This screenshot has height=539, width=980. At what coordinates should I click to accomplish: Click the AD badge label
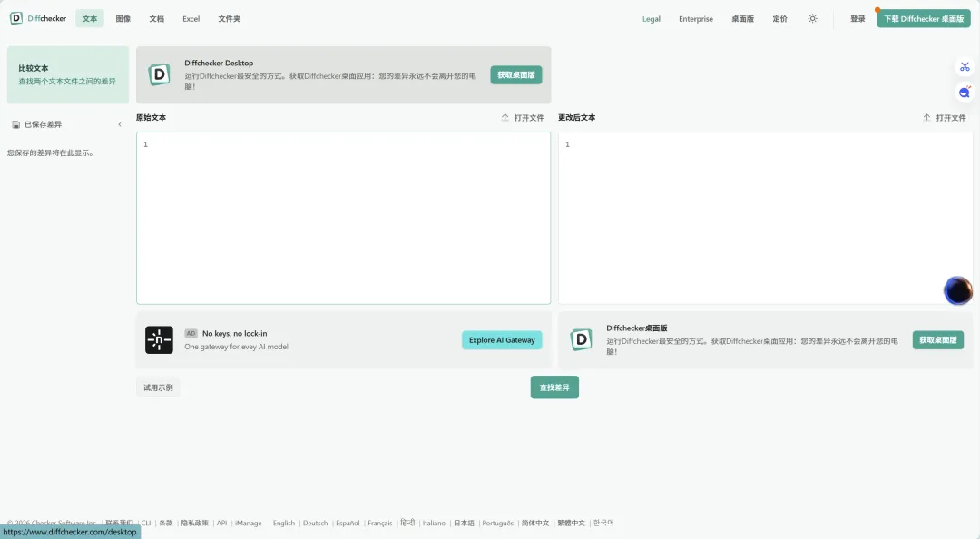pyautogui.click(x=191, y=333)
